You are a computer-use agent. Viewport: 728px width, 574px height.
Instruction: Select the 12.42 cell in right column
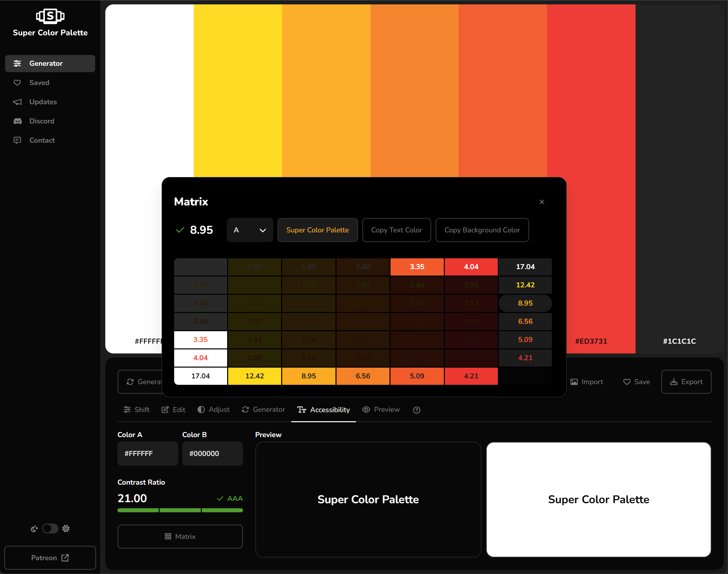(525, 285)
